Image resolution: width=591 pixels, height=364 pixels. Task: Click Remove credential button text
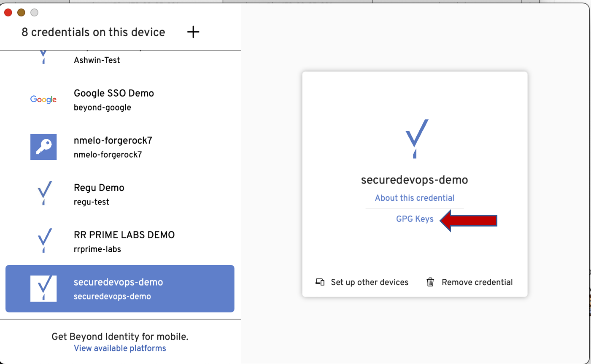(x=477, y=283)
